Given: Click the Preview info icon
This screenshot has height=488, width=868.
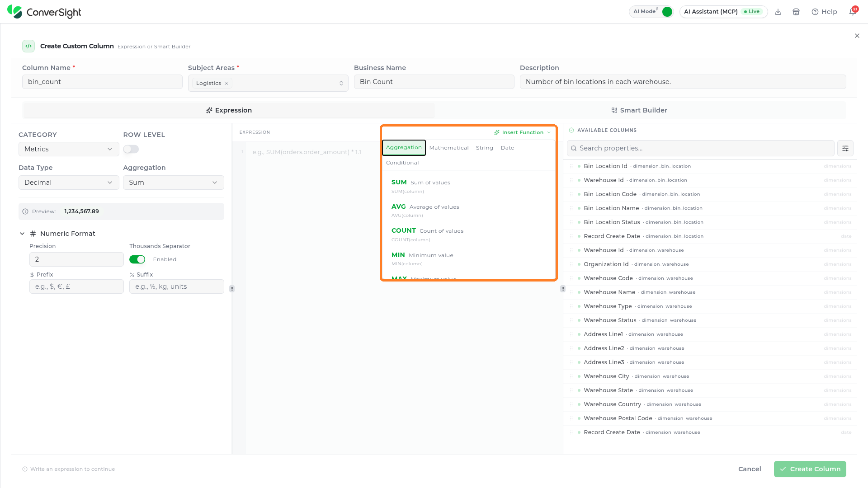Looking at the screenshot, I should 25,211.
